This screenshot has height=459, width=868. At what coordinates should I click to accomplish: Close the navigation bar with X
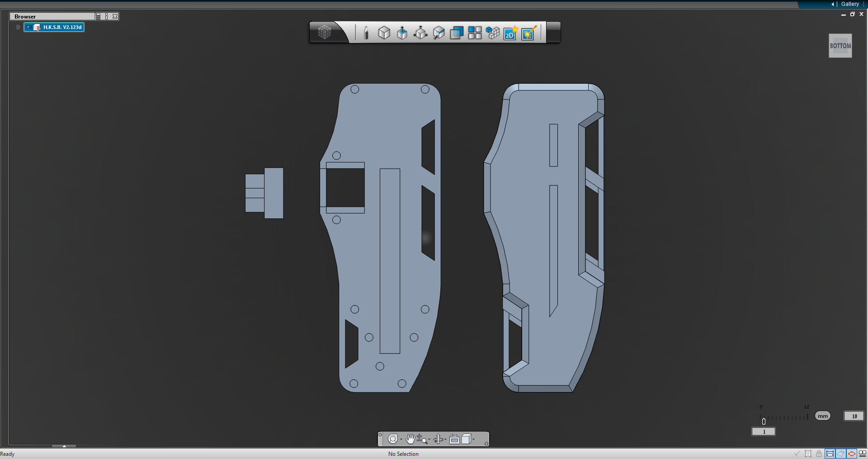tap(380, 435)
